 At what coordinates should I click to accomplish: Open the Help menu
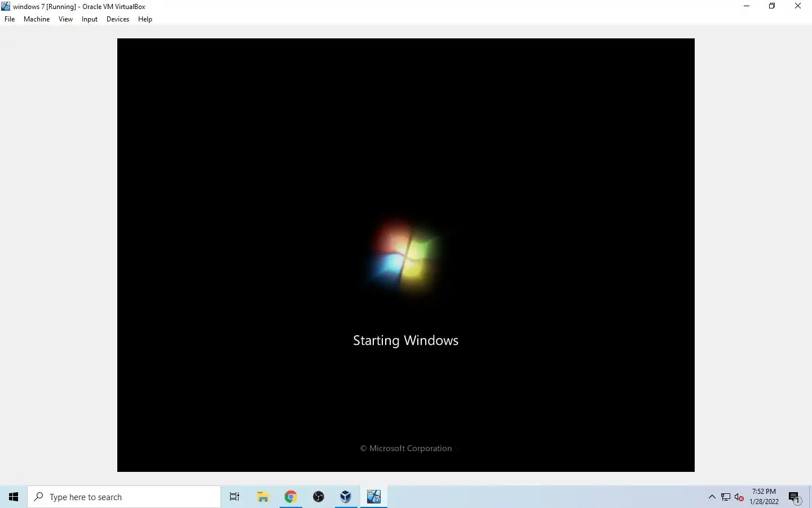145,19
